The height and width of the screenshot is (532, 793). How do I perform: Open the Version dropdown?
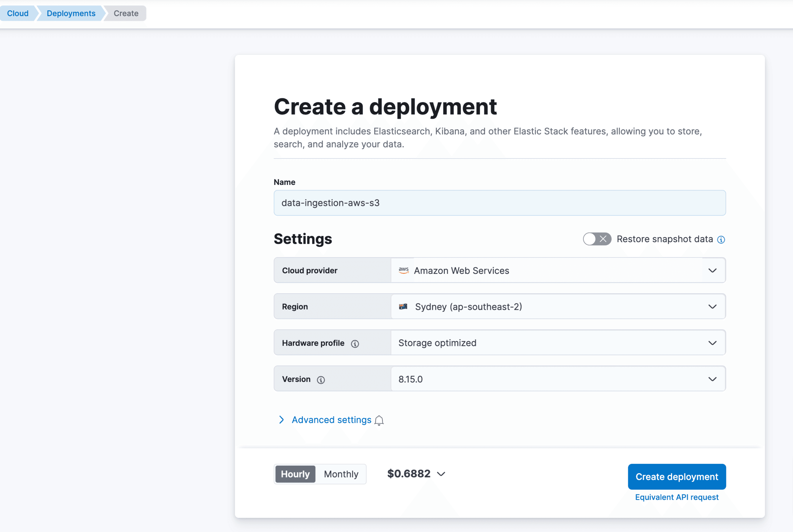tap(712, 379)
